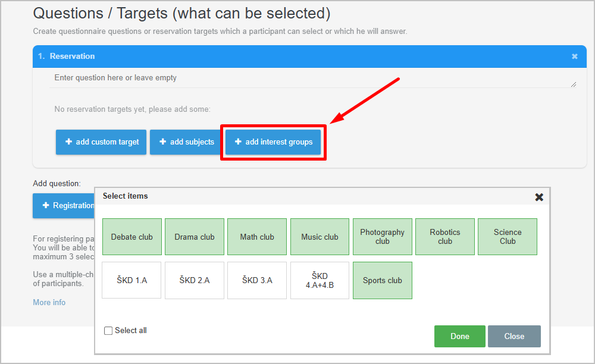Open the More info link
Screen dimensions: 595x364
pos(49,303)
